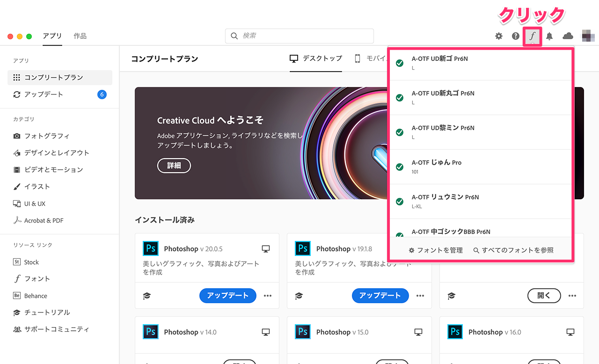This screenshot has width=599, height=364.
Task: Select A-OTF 中ゴシックBBB Pr6N font name
Action: click(x=451, y=232)
